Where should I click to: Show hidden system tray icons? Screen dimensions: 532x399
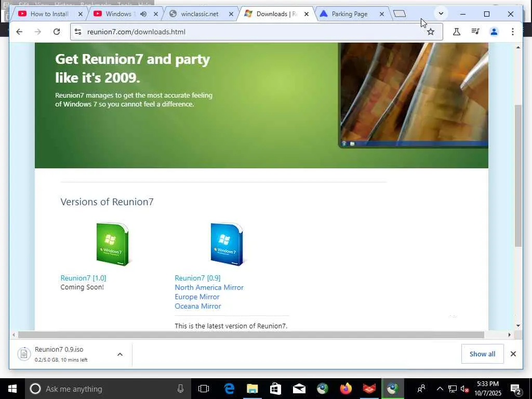click(440, 389)
